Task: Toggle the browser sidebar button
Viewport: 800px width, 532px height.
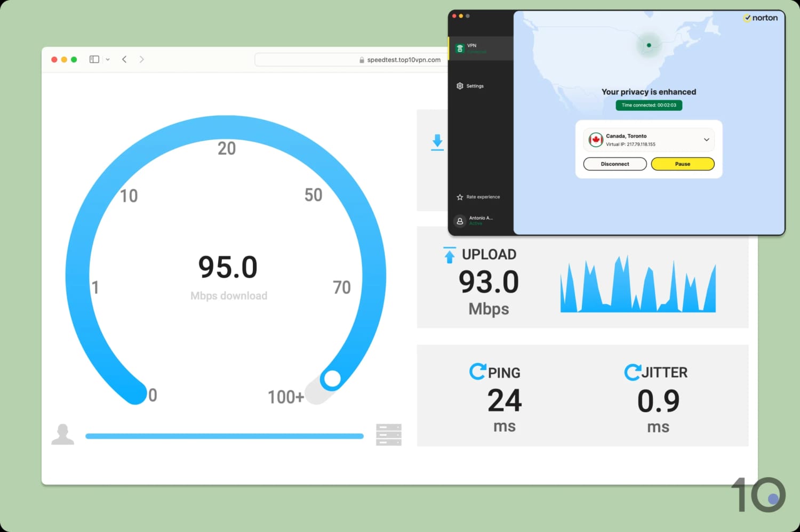Action: point(94,59)
